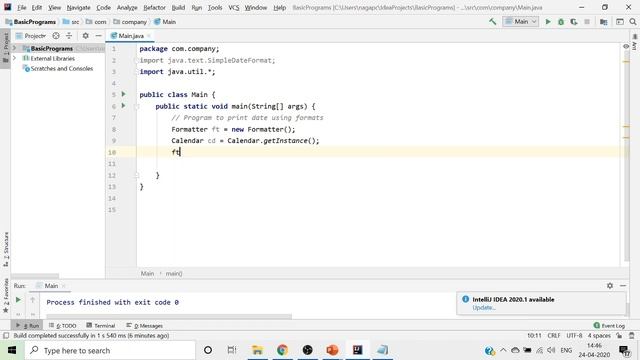
Task: Open the Event Log
Action: (609, 326)
